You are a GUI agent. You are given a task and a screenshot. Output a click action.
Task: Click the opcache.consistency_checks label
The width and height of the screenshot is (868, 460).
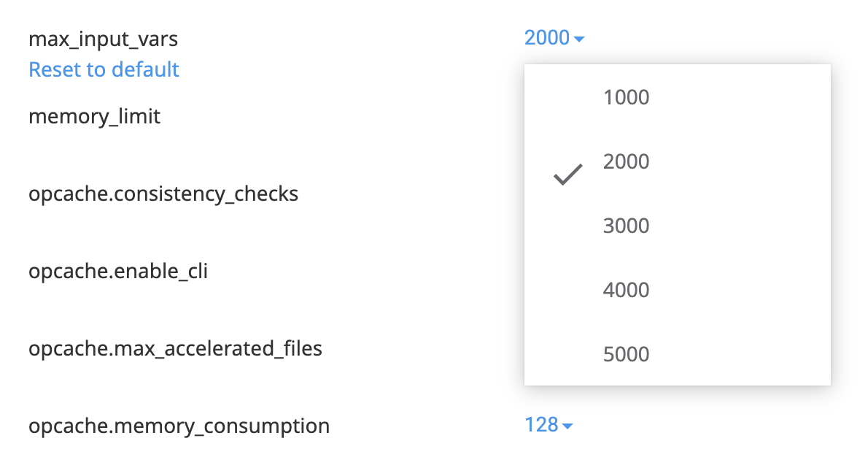click(163, 193)
